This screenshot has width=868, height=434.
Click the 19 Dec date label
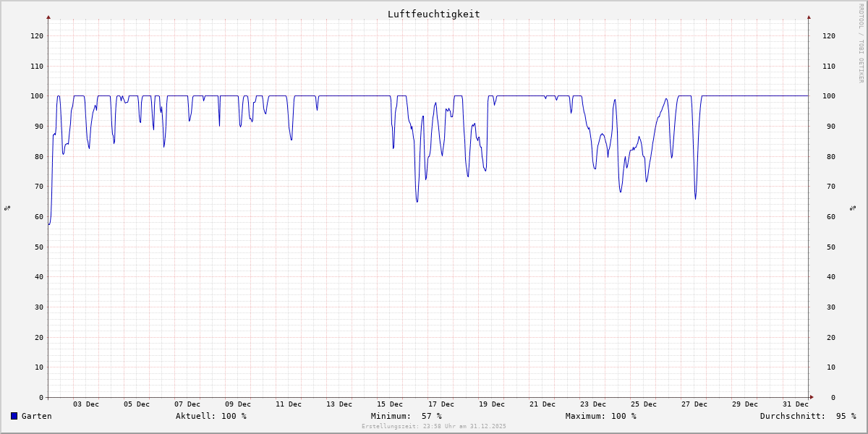[x=492, y=404]
